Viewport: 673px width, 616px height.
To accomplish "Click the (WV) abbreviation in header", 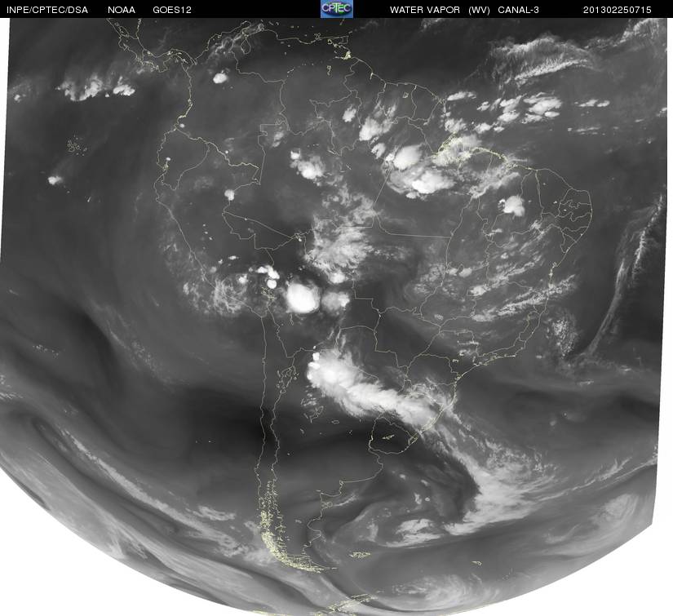I will tap(480, 10).
